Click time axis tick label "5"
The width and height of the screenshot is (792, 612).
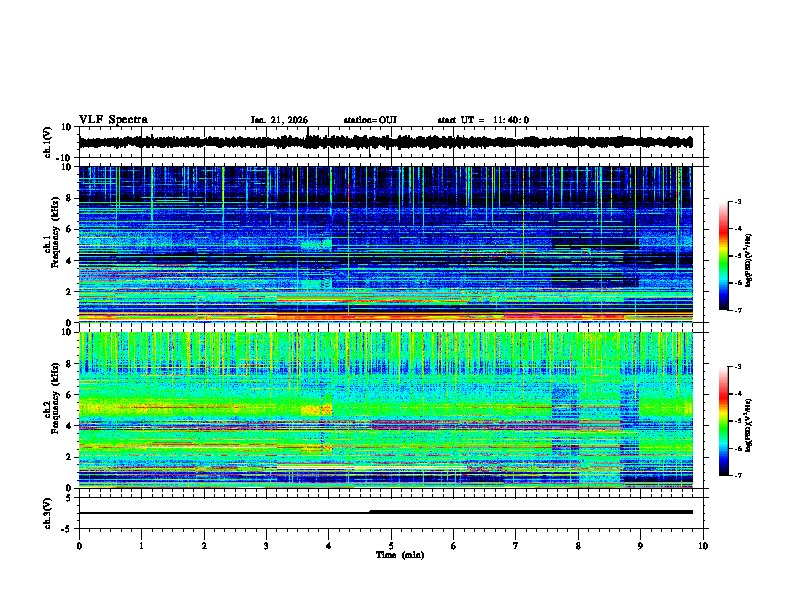(391, 546)
